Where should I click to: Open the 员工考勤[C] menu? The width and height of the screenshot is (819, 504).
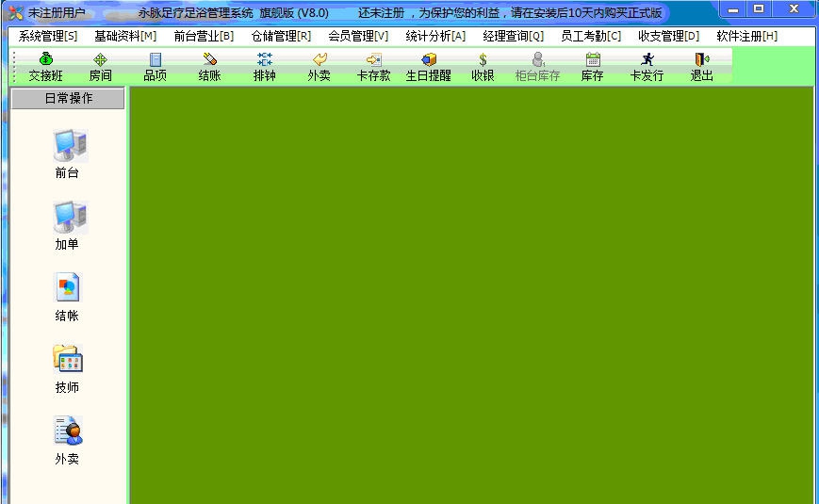pyautogui.click(x=591, y=36)
